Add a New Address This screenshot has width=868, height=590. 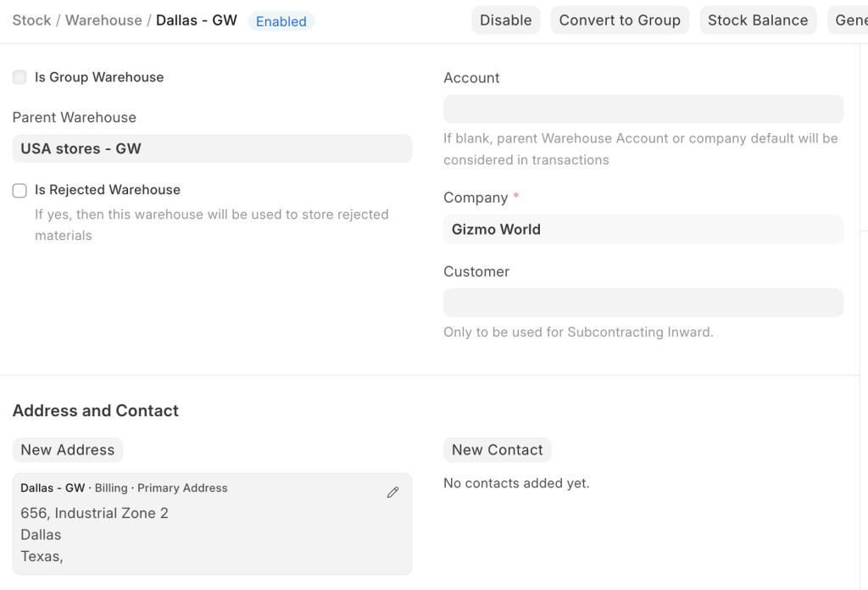click(68, 450)
